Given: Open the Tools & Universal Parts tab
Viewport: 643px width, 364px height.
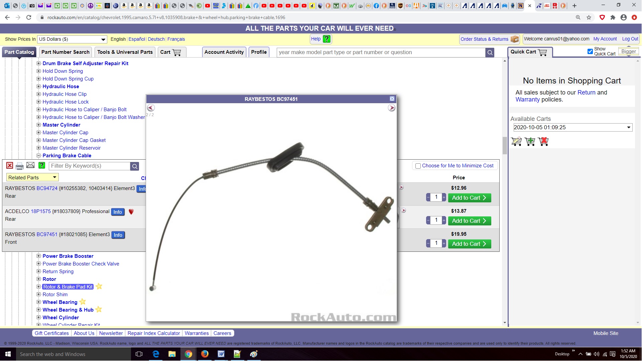Looking at the screenshot, I should coord(125,52).
